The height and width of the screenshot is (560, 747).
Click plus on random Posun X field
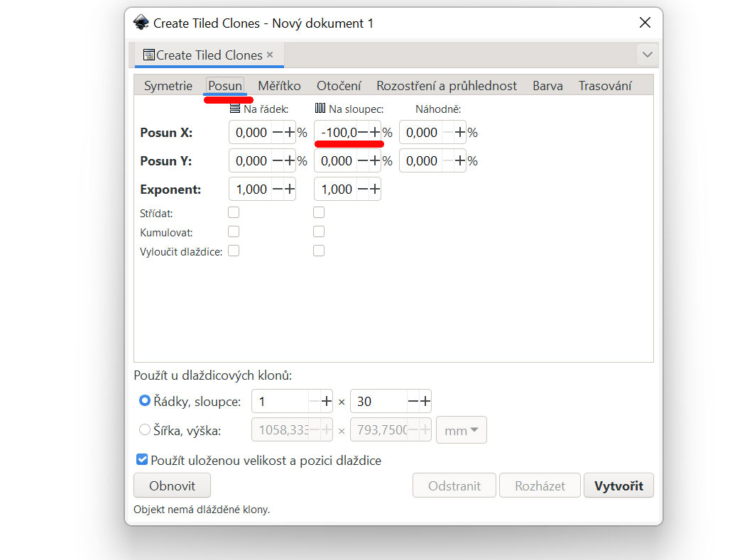click(x=459, y=133)
